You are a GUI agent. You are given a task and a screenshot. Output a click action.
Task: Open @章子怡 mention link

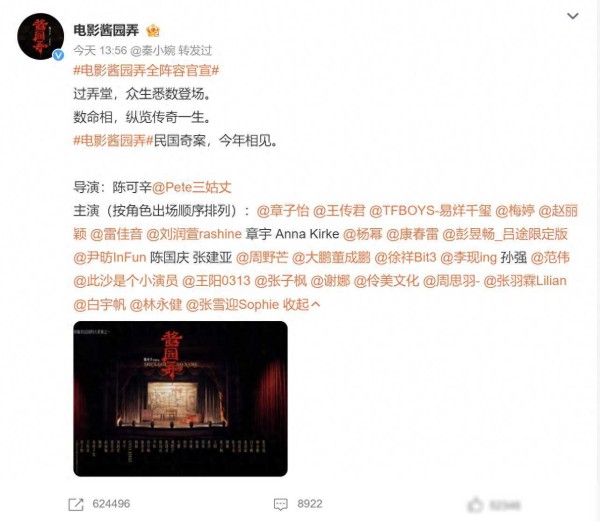pos(282,211)
